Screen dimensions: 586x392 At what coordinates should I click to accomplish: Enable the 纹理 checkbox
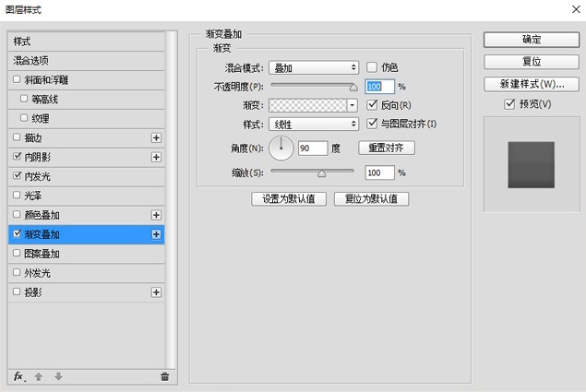(24, 118)
